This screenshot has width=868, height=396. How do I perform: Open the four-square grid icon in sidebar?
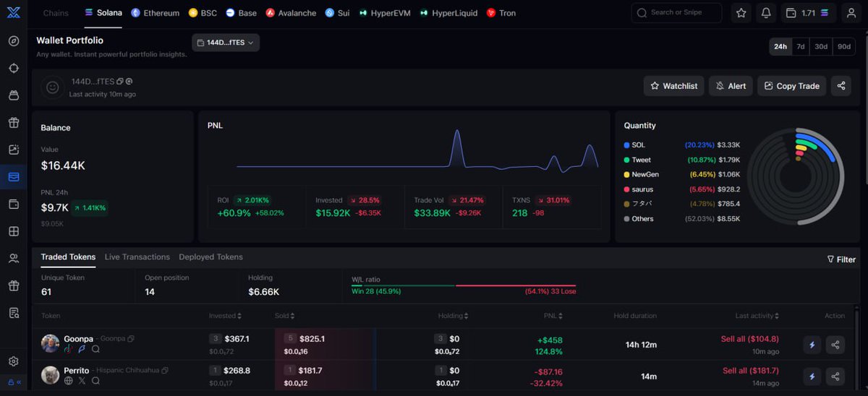(14, 231)
